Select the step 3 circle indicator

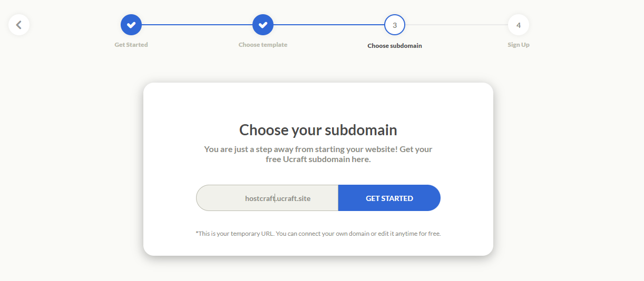(395, 25)
